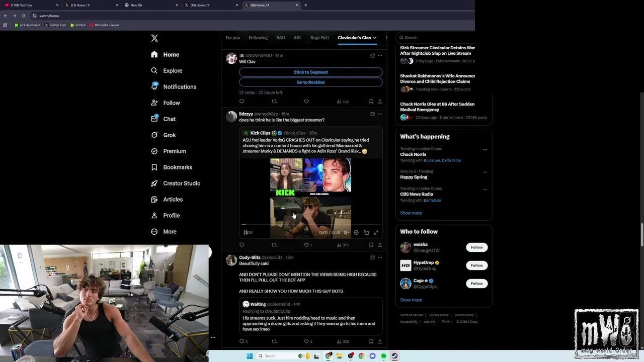This screenshot has height=362, width=644.
Task: Open more options on lidzyy's post
Action: click(380, 114)
